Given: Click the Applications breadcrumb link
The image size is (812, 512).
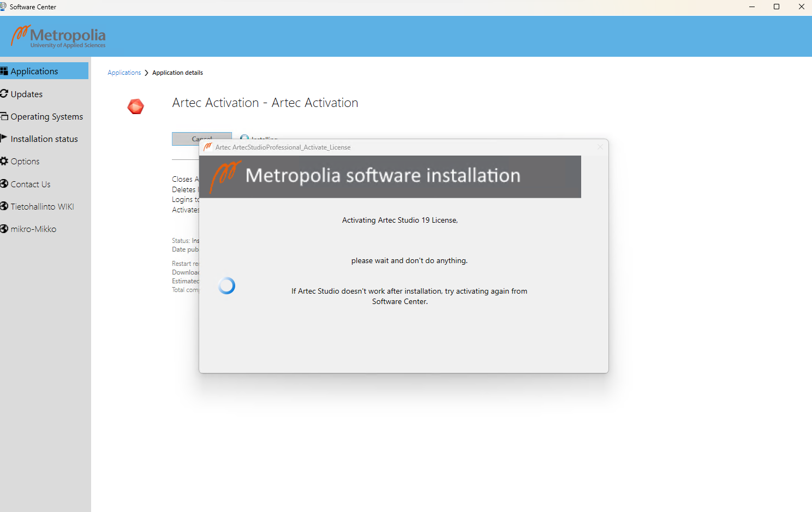Looking at the screenshot, I should [124, 73].
